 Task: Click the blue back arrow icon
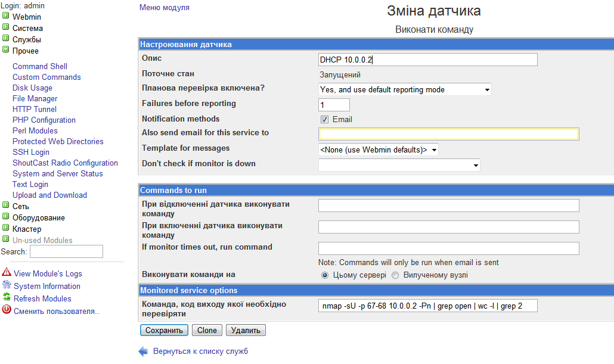[143, 351]
